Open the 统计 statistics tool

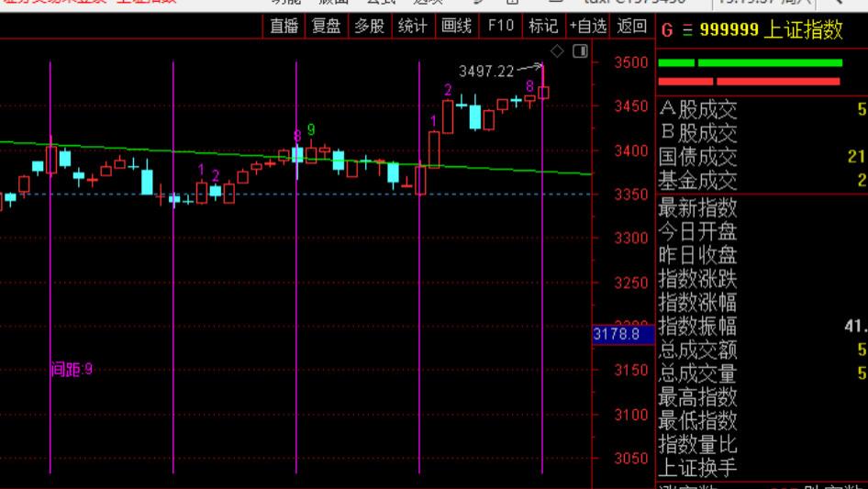point(412,26)
